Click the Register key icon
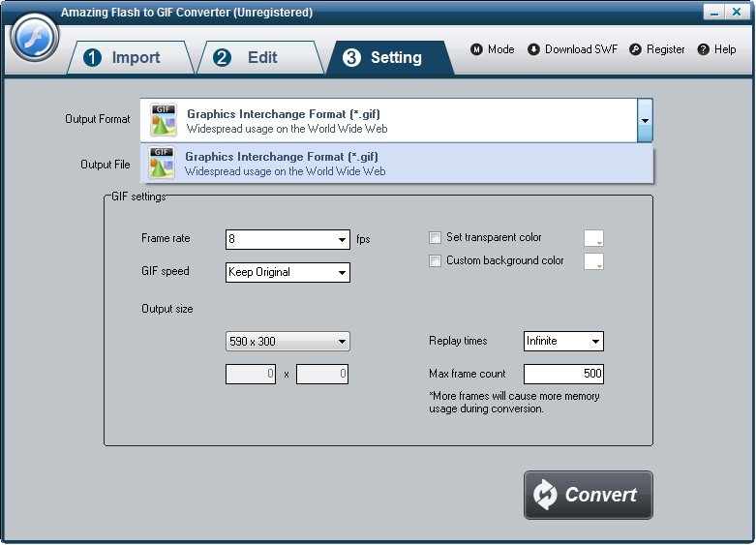756x545 pixels. [635, 49]
